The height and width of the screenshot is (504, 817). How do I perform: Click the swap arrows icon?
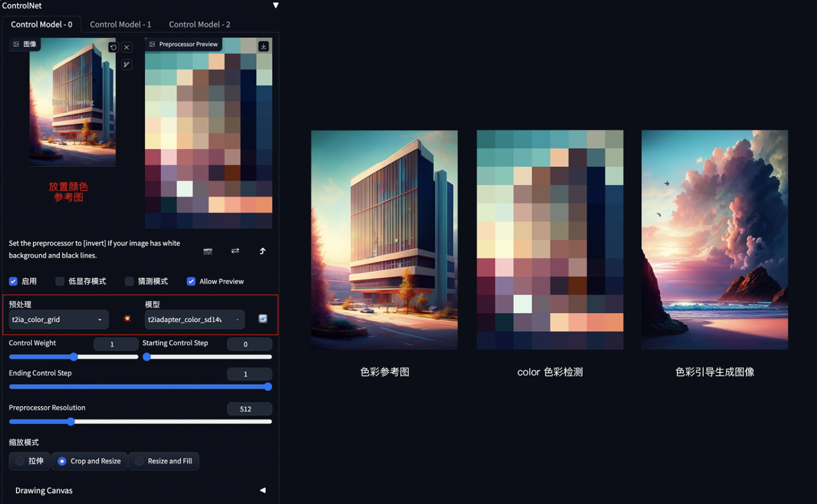pos(235,251)
